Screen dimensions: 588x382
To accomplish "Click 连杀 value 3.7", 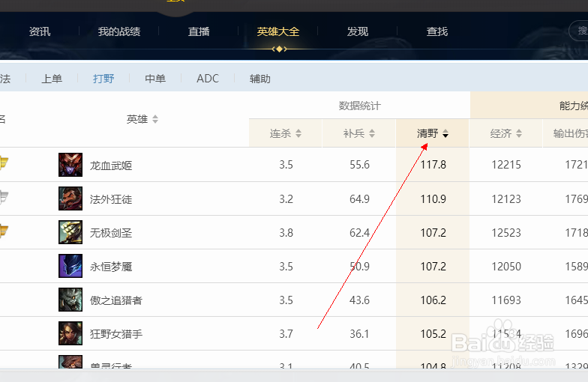I will [286, 334].
